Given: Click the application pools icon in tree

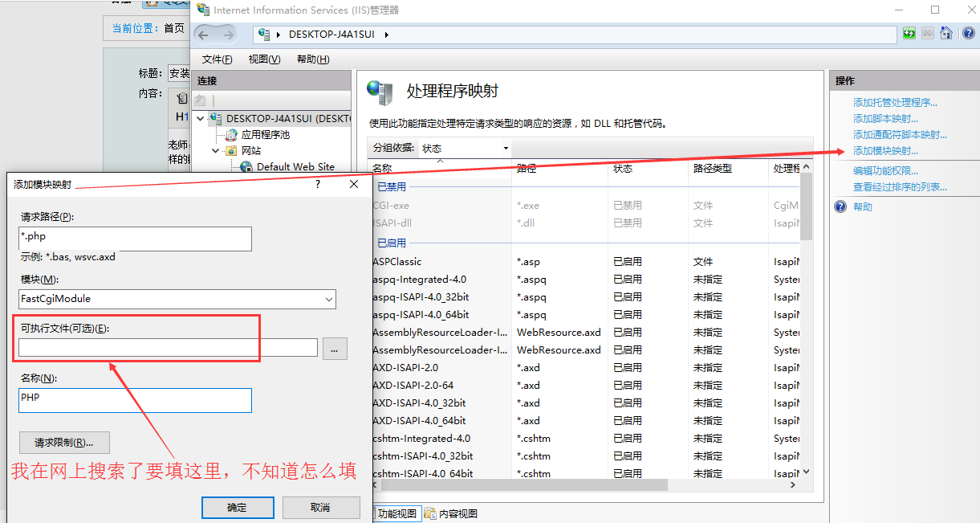Looking at the screenshot, I should point(232,135).
